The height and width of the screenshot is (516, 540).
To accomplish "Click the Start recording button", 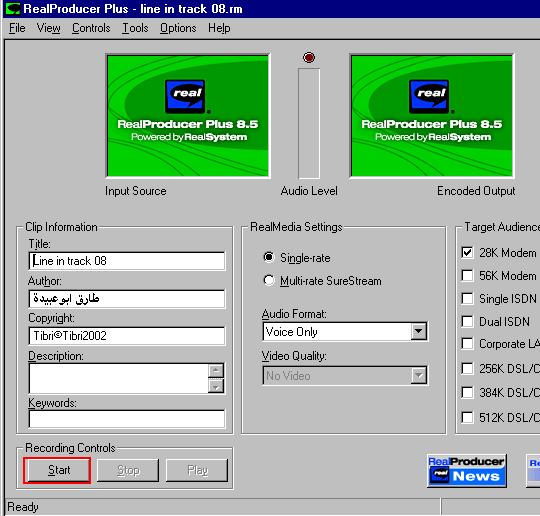I will tap(59, 470).
